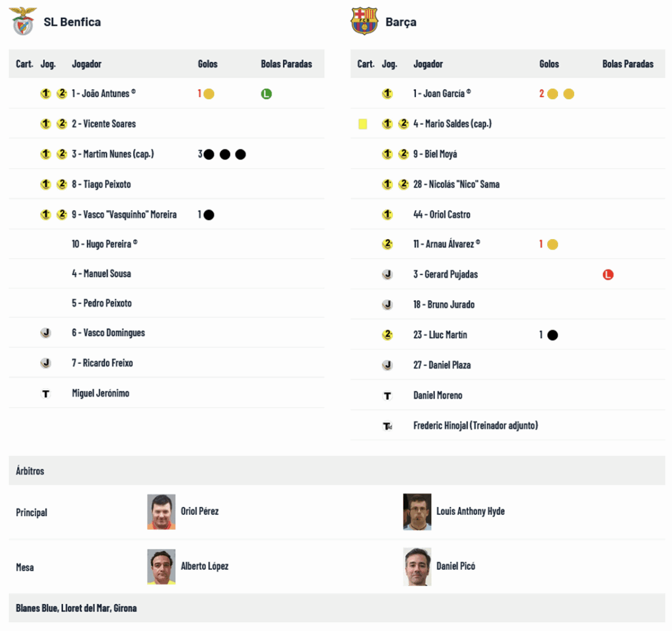Screen dimensions: 672x631
Task: Click the red L icon for Gerard Pujadas
Action: 608,275
